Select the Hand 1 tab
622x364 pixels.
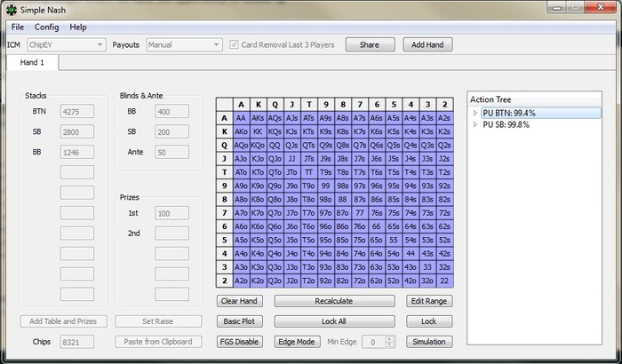point(32,62)
